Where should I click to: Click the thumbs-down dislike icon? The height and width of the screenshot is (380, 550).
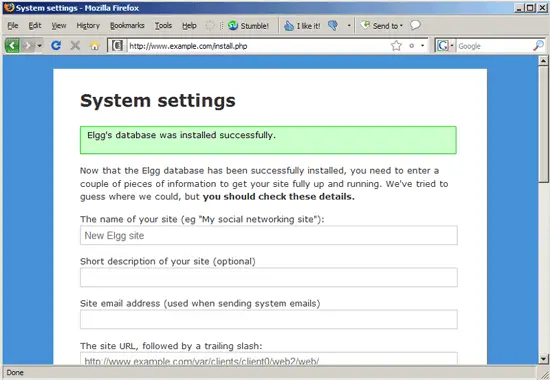(333, 25)
